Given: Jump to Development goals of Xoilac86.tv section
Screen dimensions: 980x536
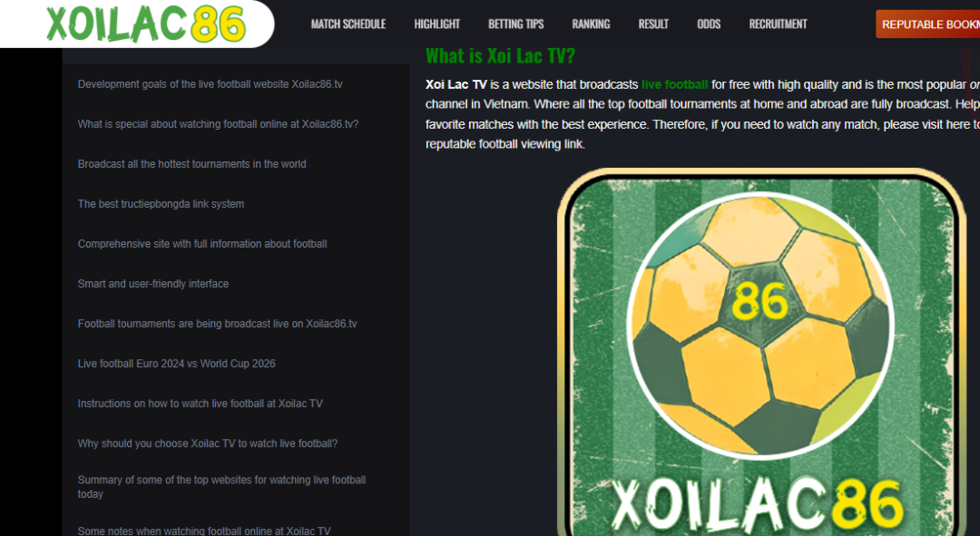Looking at the screenshot, I should [210, 83].
